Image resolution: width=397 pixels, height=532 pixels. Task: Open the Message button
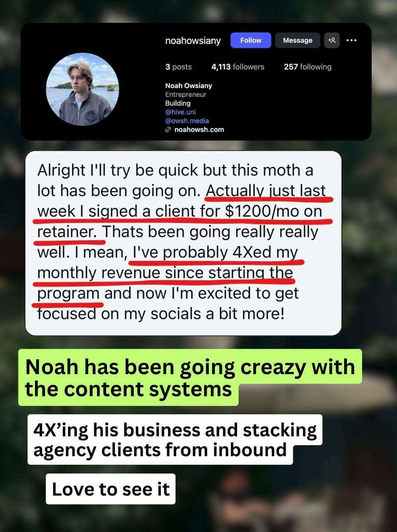click(297, 40)
